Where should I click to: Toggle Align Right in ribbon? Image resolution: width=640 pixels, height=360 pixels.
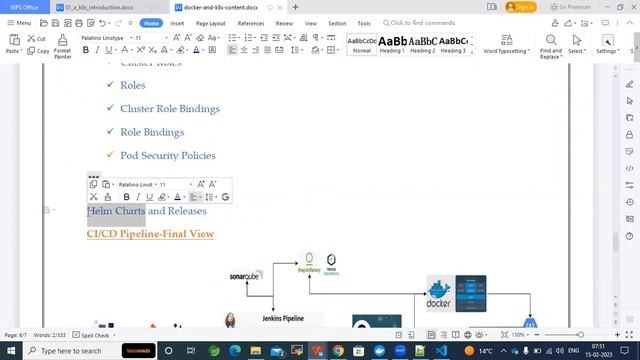pyautogui.click(x=256, y=50)
